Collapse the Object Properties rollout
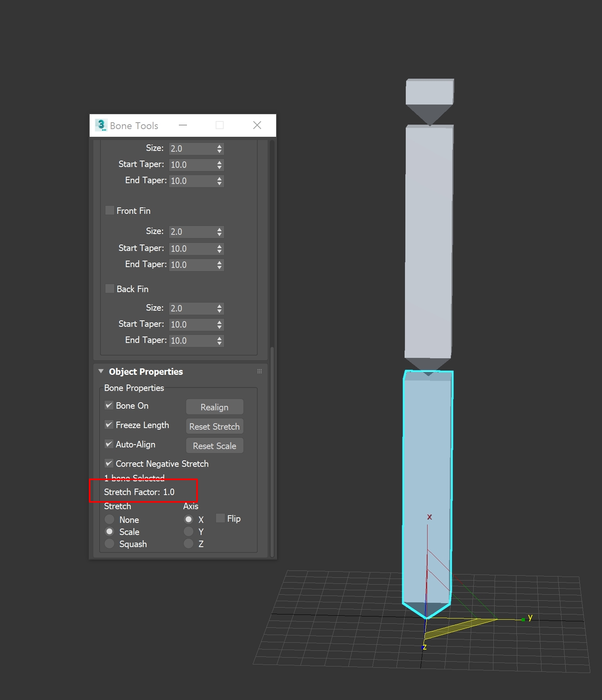Image resolution: width=602 pixels, height=700 pixels. pos(101,371)
